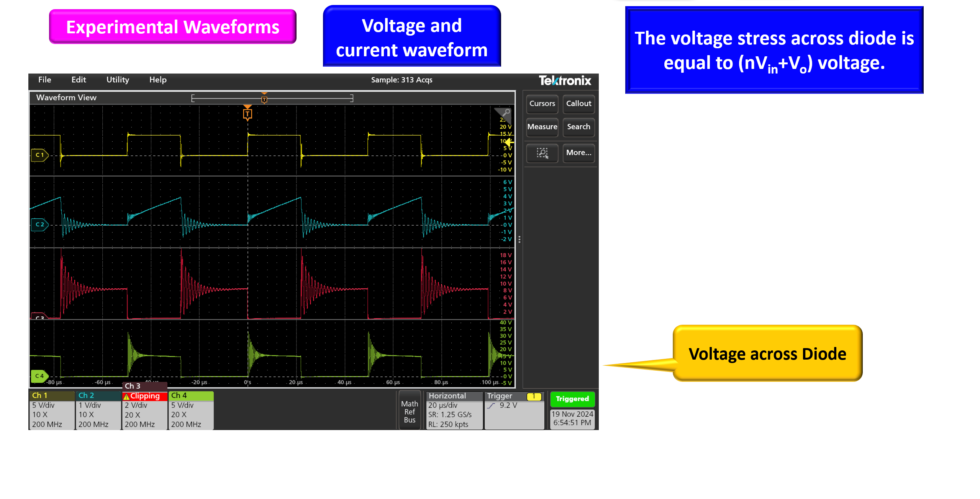Click the Measure button
This screenshot has width=980, height=499.
point(542,127)
